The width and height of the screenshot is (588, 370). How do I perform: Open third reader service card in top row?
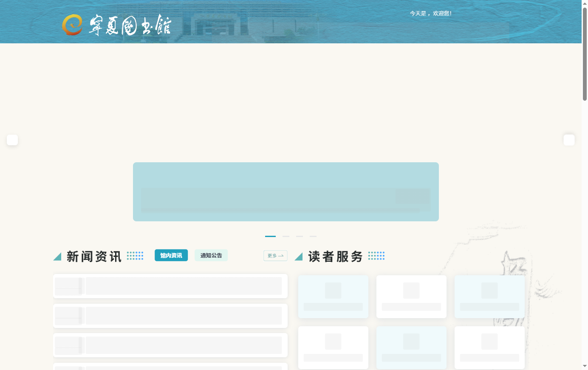coord(489,297)
